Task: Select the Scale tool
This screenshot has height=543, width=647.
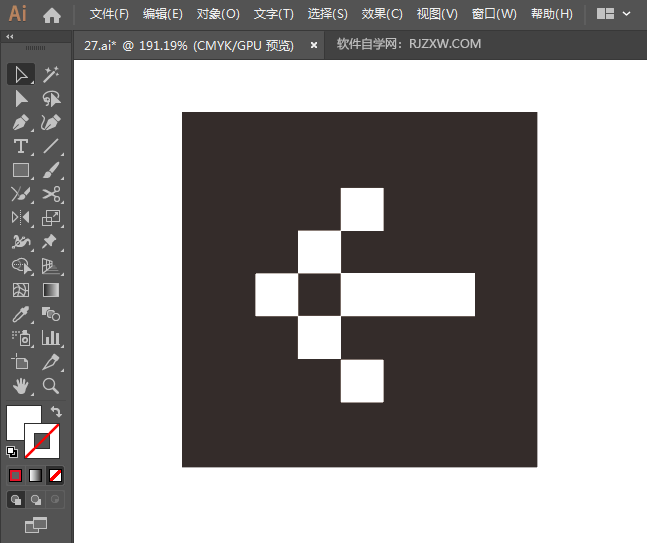Action: coord(51,217)
